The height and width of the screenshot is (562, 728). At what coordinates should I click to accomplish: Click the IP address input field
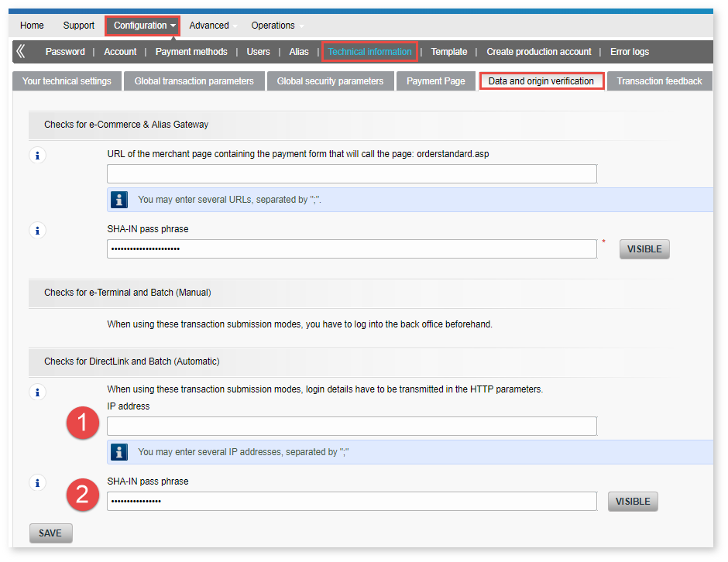(352, 426)
